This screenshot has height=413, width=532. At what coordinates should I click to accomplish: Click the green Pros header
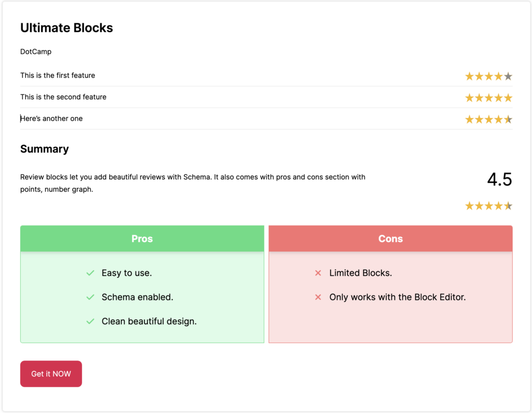(142, 238)
